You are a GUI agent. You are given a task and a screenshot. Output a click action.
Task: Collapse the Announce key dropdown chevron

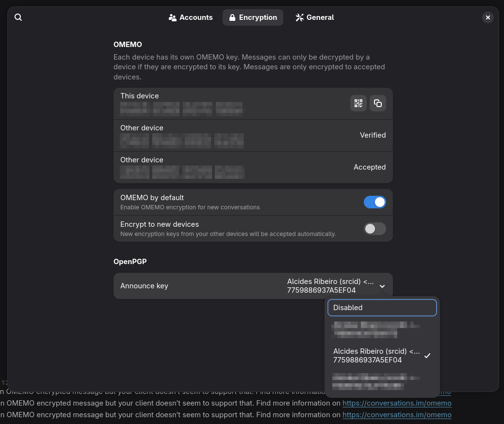[382, 286]
